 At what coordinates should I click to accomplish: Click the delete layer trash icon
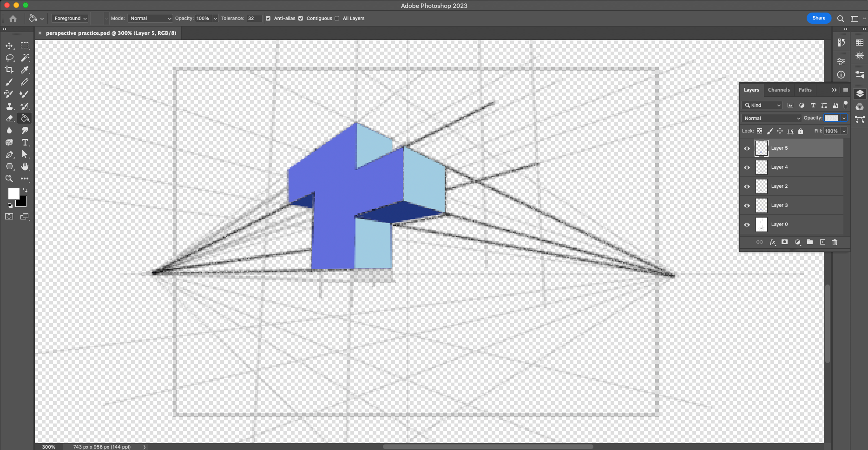835,242
